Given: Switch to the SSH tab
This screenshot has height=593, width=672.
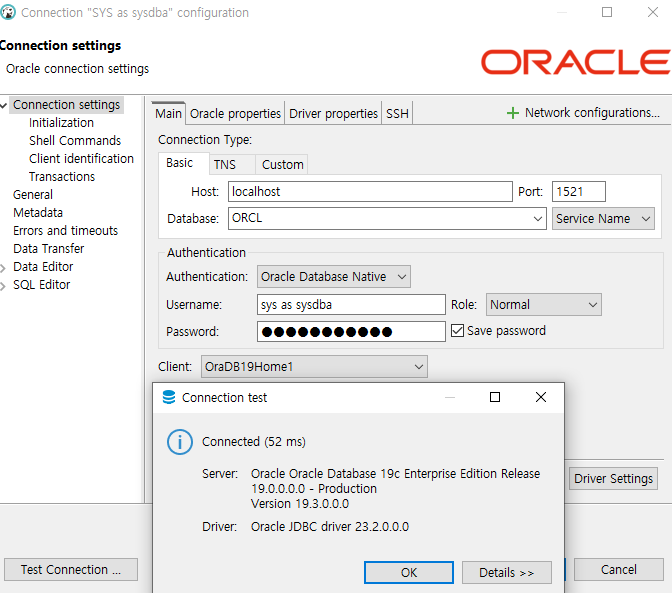Looking at the screenshot, I should (x=397, y=114).
